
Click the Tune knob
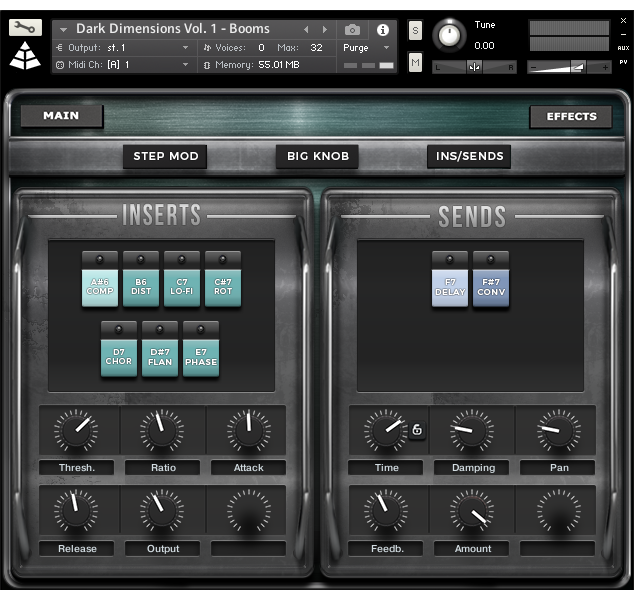449,35
